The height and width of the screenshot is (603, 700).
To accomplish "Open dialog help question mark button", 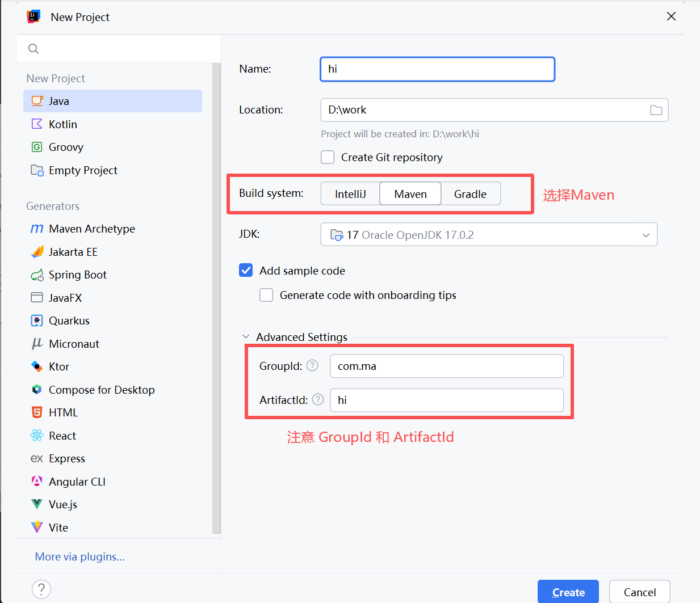I will coord(41,589).
